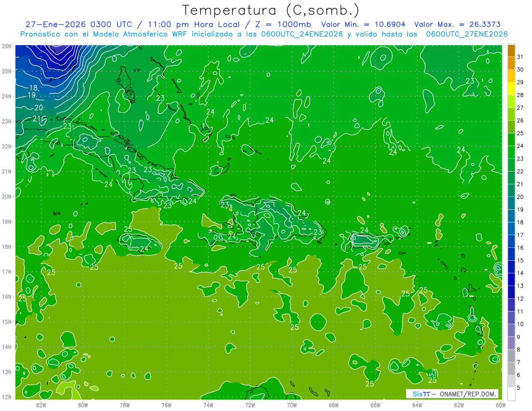Click the "78W" longitude axis label
This screenshot has height=411, width=532.
point(125,404)
